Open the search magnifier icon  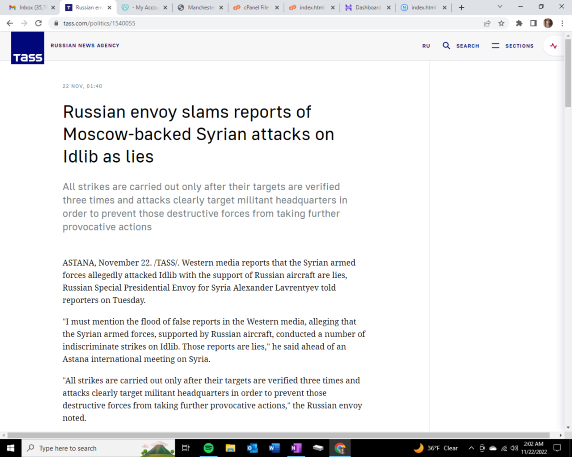446,46
